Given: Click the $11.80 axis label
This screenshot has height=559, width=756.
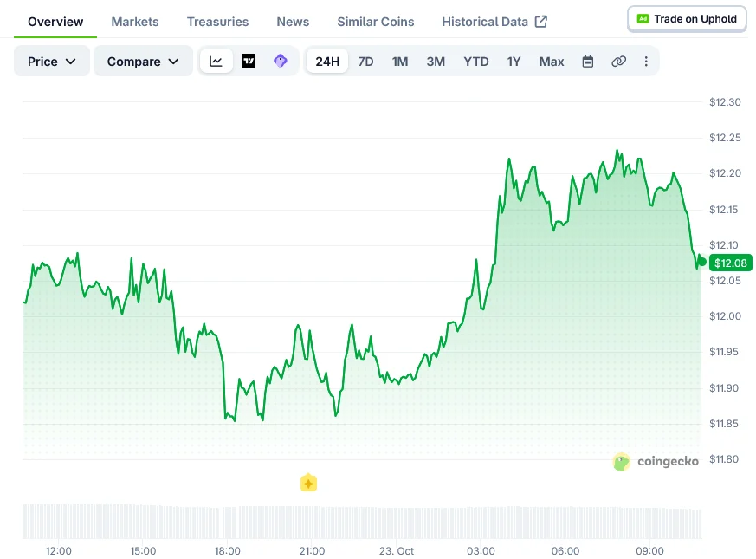Looking at the screenshot, I should (724, 459).
